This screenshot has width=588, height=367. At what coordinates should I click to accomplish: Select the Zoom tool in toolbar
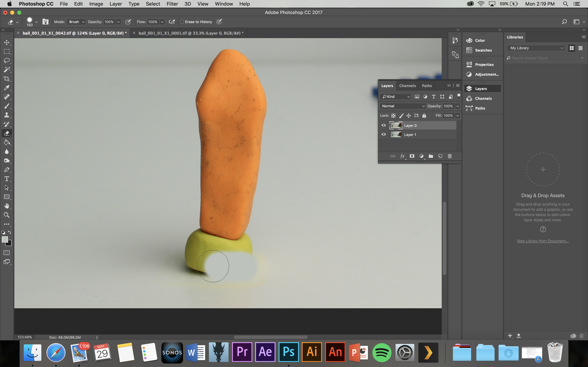point(6,215)
